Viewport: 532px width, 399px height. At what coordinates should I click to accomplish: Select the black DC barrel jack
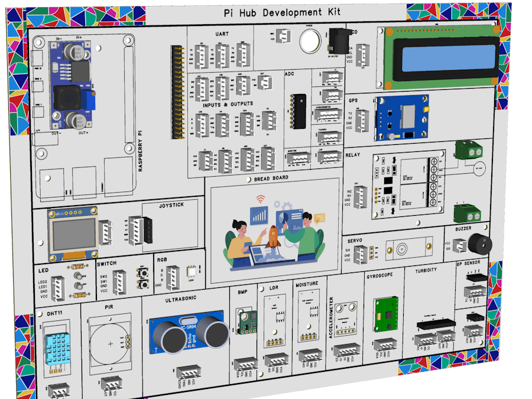pos(339,41)
